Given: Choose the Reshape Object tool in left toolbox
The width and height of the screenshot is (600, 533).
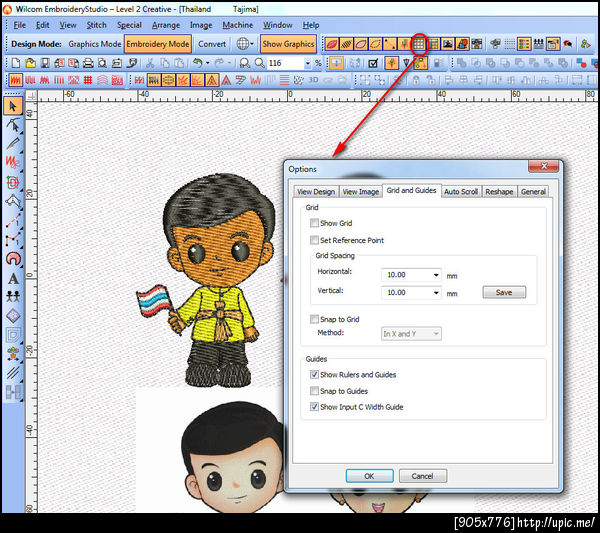Looking at the screenshot, I should pyautogui.click(x=13, y=125).
